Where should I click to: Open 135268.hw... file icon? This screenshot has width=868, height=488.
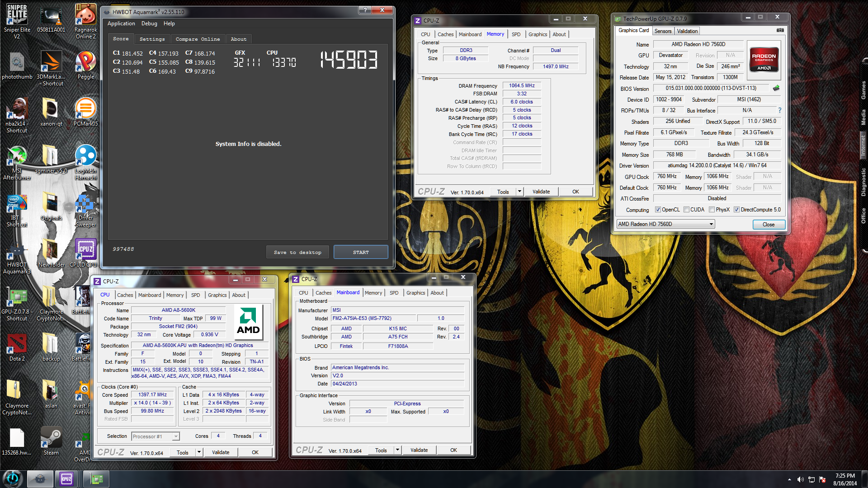[17, 441]
